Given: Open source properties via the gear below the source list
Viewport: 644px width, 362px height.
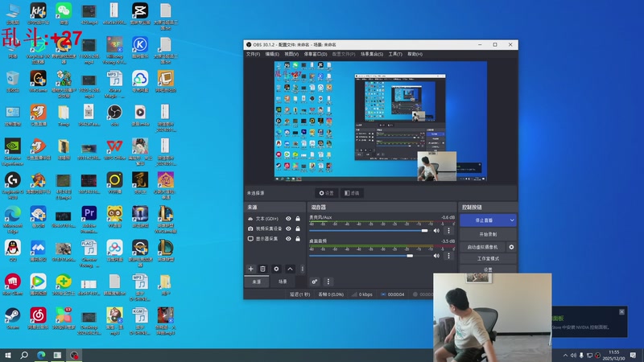Looking at the screenshot, I should point(276,269).
